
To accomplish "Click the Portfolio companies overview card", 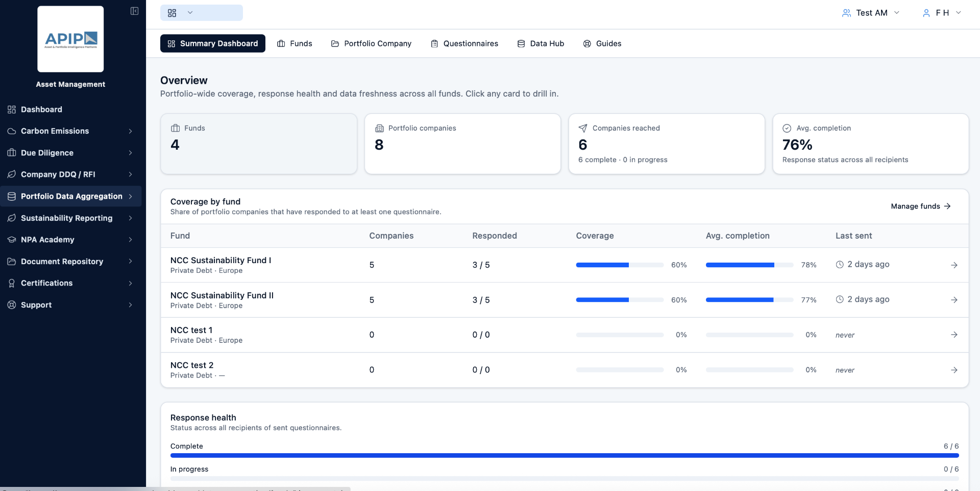I will [463, 144].
